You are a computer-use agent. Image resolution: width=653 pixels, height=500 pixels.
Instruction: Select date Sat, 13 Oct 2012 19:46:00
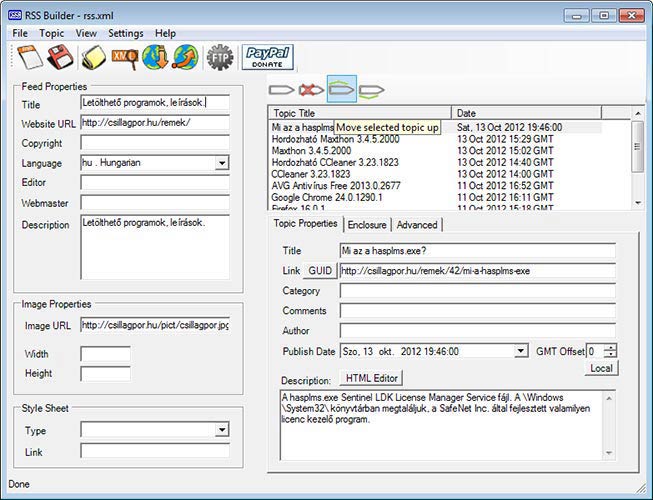509,127
